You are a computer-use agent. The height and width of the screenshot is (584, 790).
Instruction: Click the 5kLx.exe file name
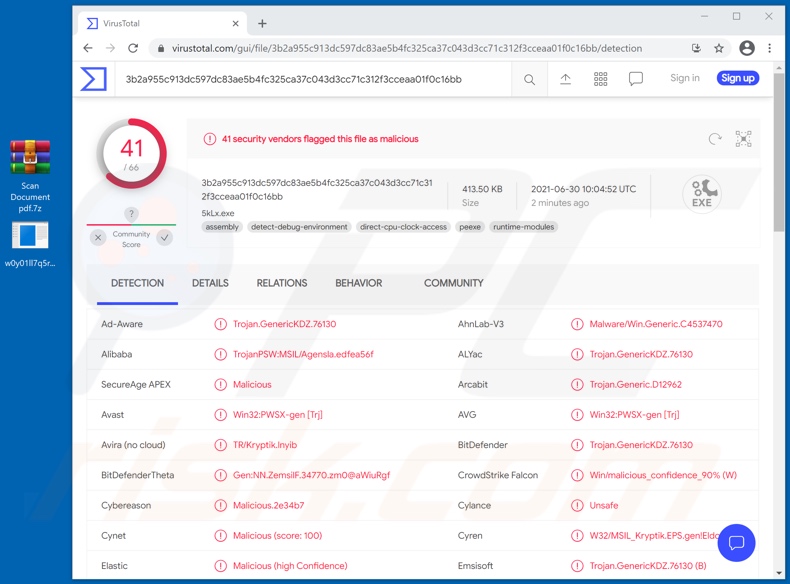coord(218,213)
